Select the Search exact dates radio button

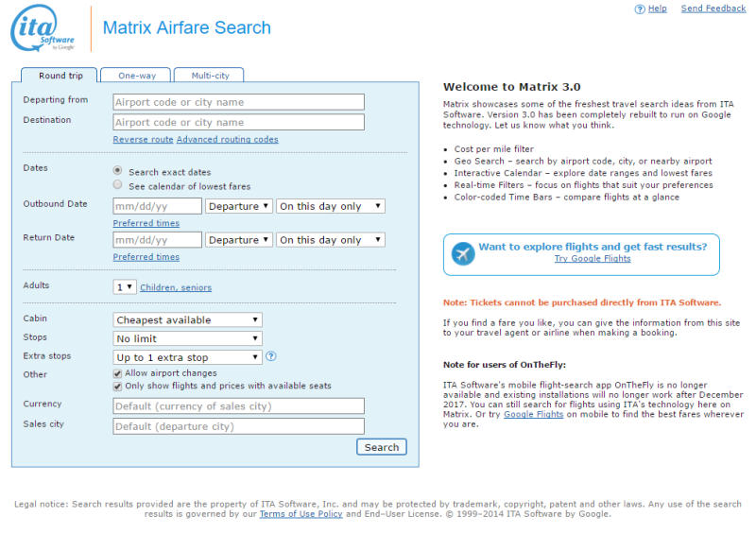tap(117, 170)
